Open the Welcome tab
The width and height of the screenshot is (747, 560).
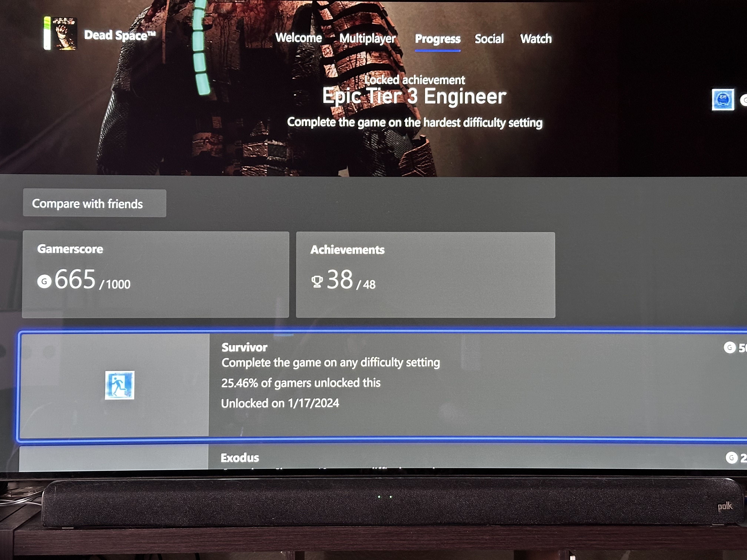coord(298,38)
